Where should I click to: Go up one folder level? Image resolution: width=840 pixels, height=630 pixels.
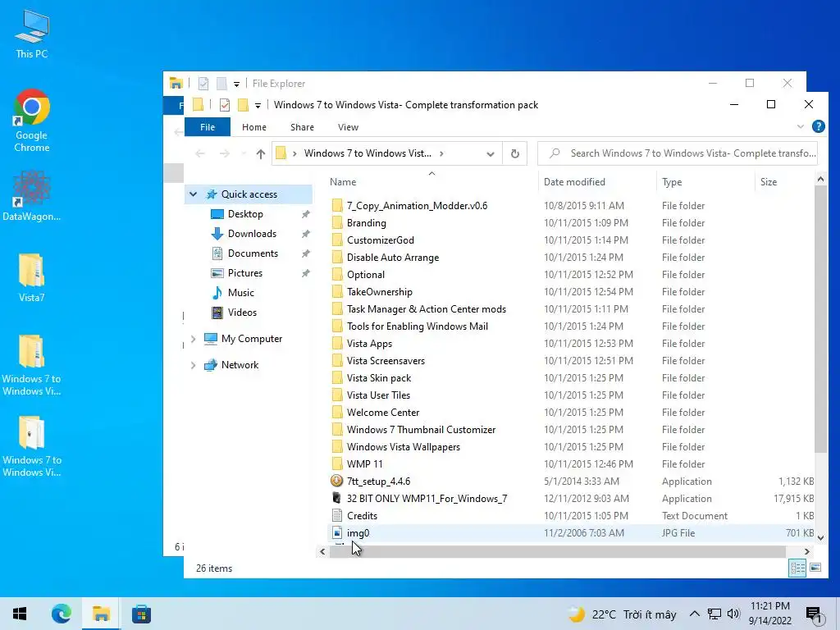(x=260, y=153)
